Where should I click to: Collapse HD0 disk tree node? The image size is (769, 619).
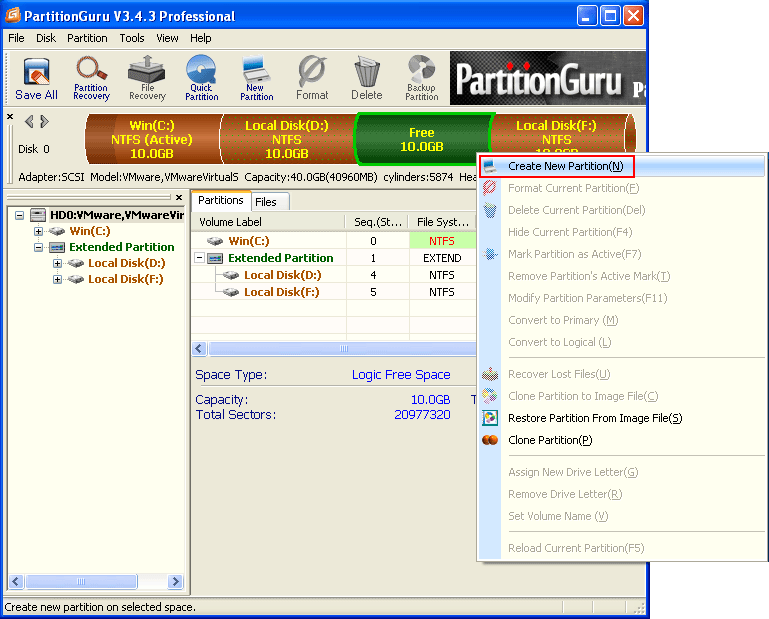tap(20, 215)
